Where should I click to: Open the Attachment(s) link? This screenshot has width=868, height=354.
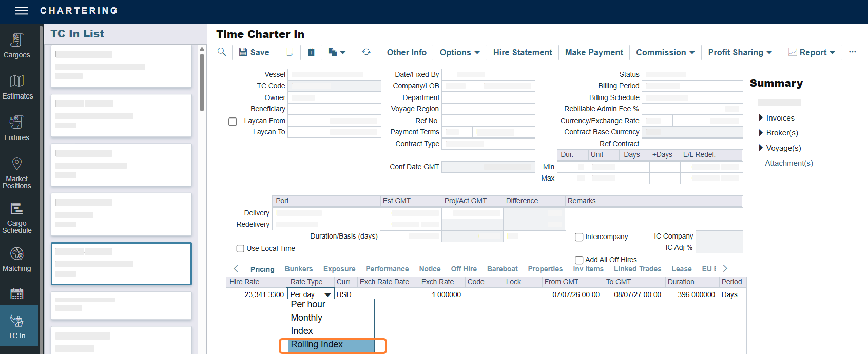[789, 163]
